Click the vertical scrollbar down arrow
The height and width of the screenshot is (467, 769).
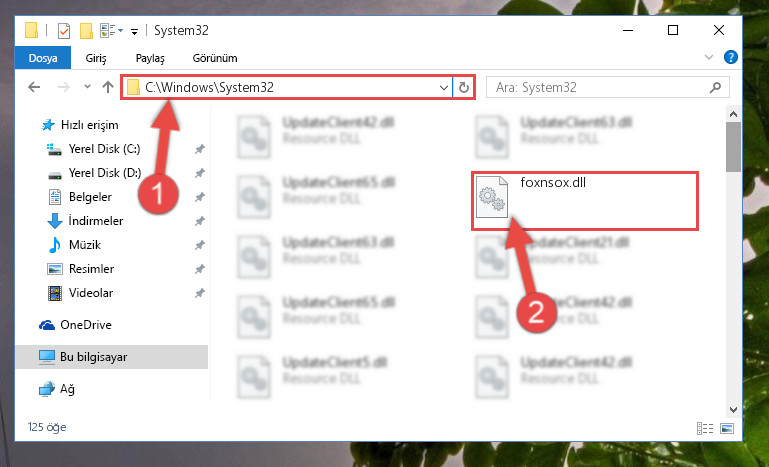(734, 410)
